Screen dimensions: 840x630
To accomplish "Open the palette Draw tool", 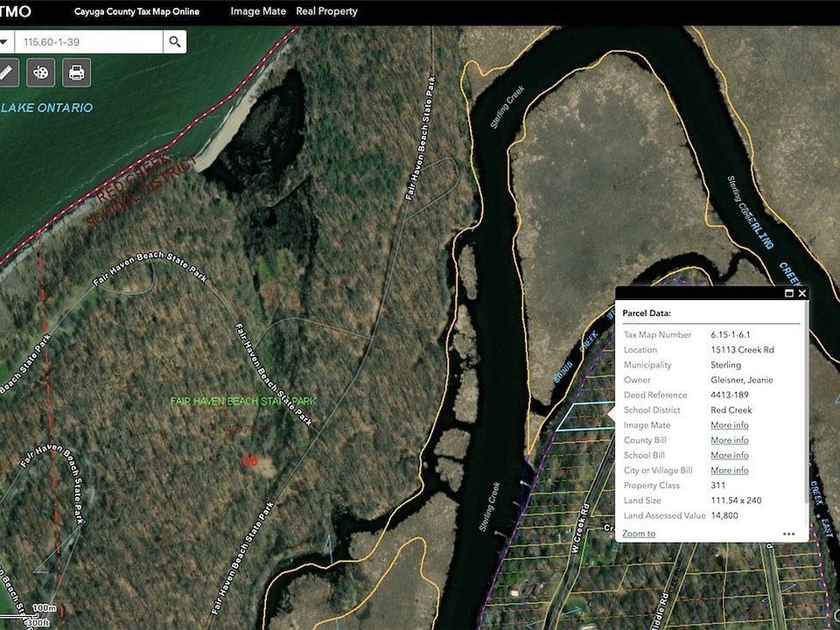I will tap(41, 73).
